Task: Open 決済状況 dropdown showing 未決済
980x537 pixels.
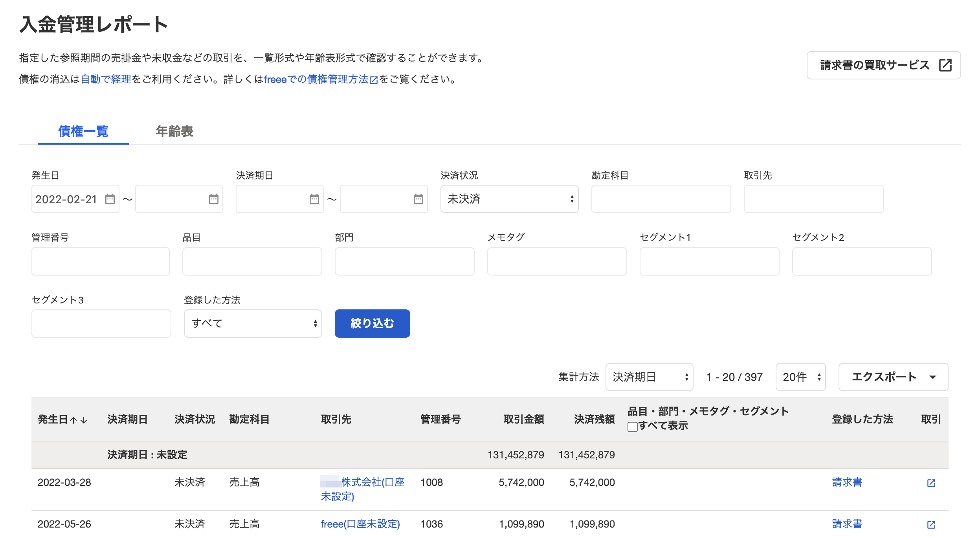Action: [x=509, y=199]
